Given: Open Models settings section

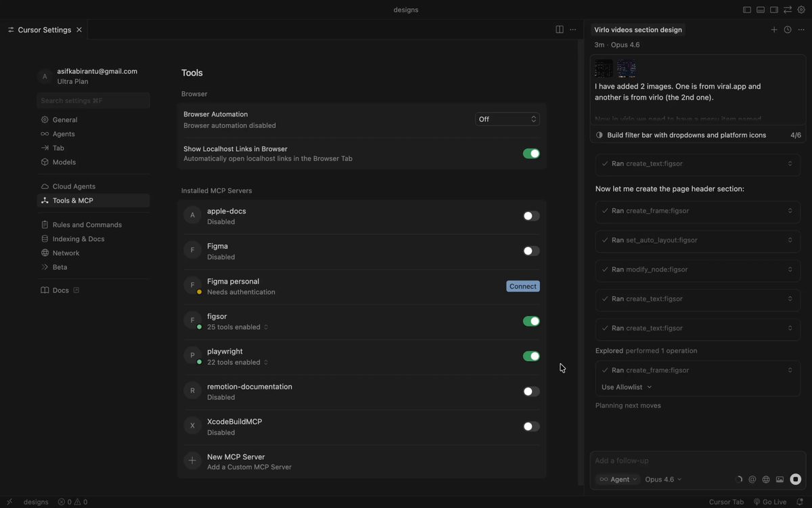Looking at the screenshot, I should point(93,163).
